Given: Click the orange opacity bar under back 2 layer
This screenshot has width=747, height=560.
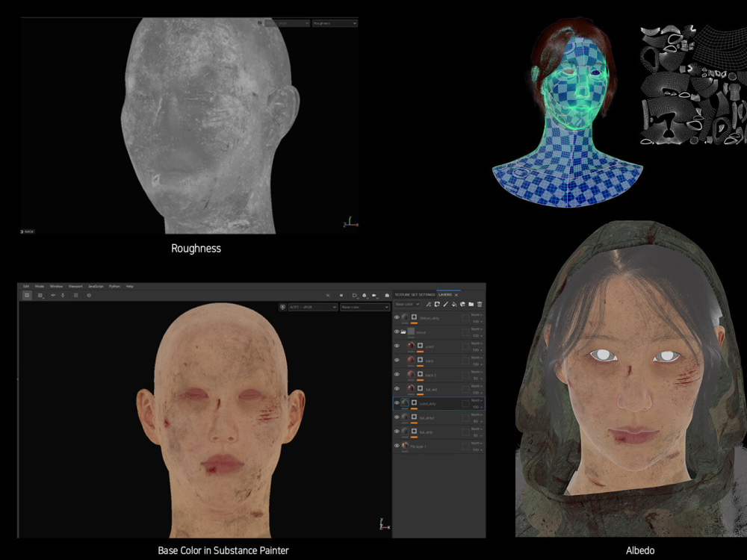Looking at the screenshot, I should pyautogui.click(x=420, y=379).
